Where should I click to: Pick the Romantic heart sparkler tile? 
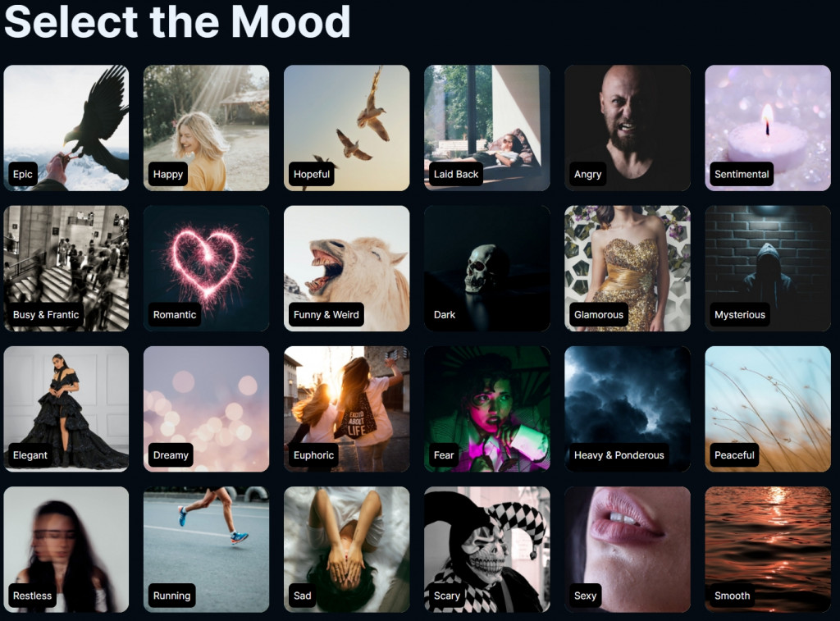pyautogui.click(x=206, y=268)
